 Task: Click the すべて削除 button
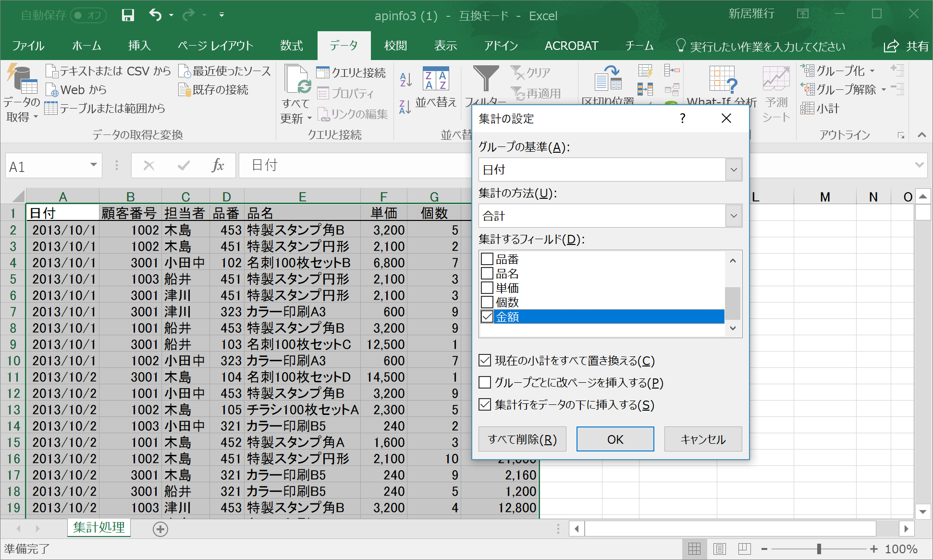click(x=522, y=439)
